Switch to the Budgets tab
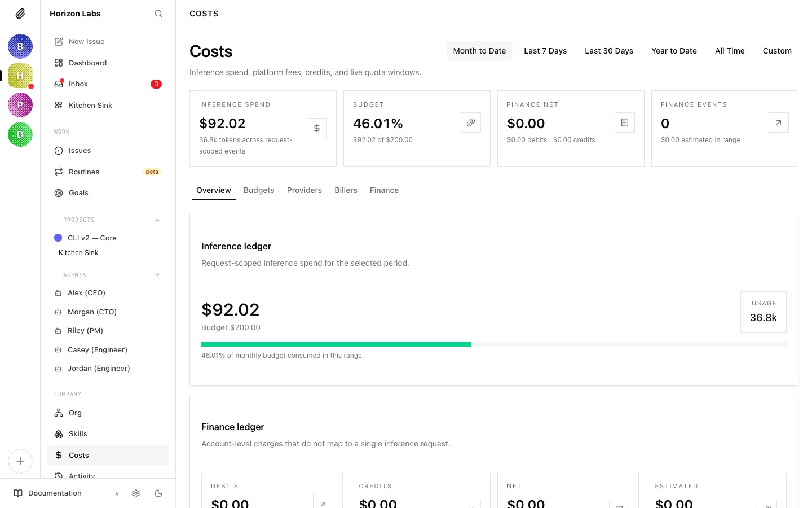The width and height of the screenshot is (812, 508). click(x=259, y=191)
